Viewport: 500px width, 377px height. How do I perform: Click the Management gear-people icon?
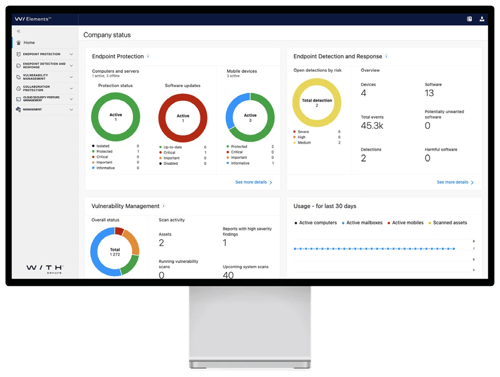pyautogui.click(x=19, y=109)
